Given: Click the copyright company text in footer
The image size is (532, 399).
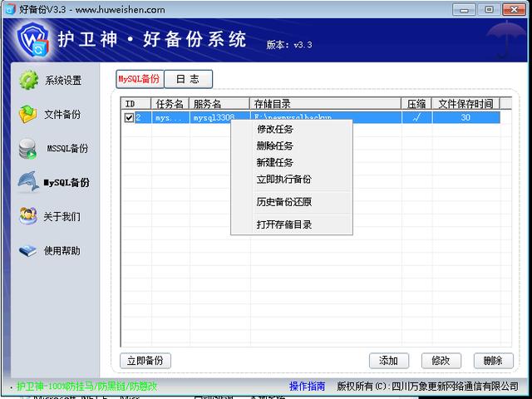Looking at the screenshot, I should tap(427, 386).
